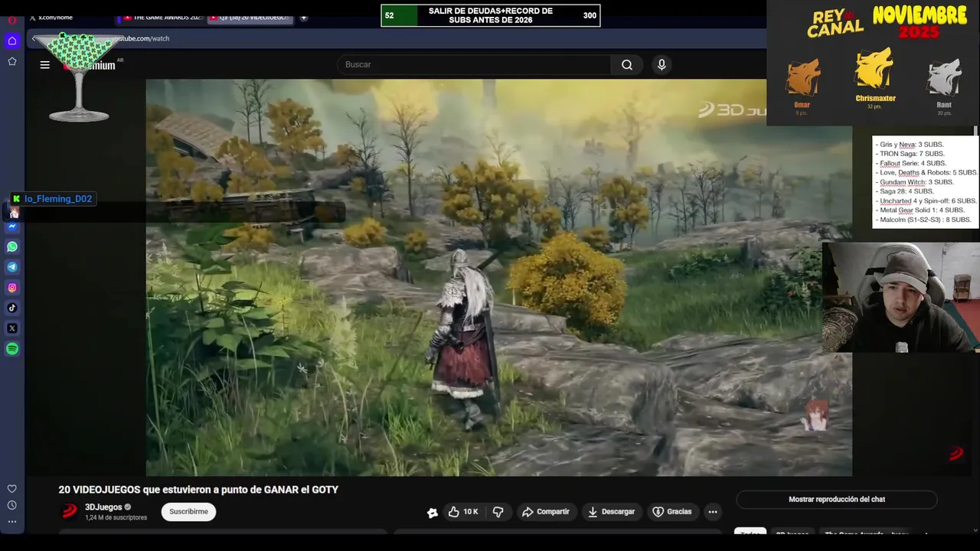Open a new browser tab with plus
The height and width of the screenshot is (551, 980).
pos(304,18)
